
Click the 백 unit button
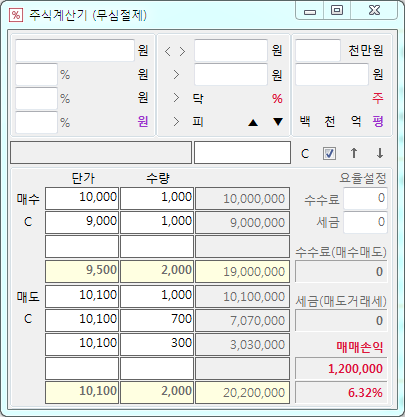pos(305,121)
